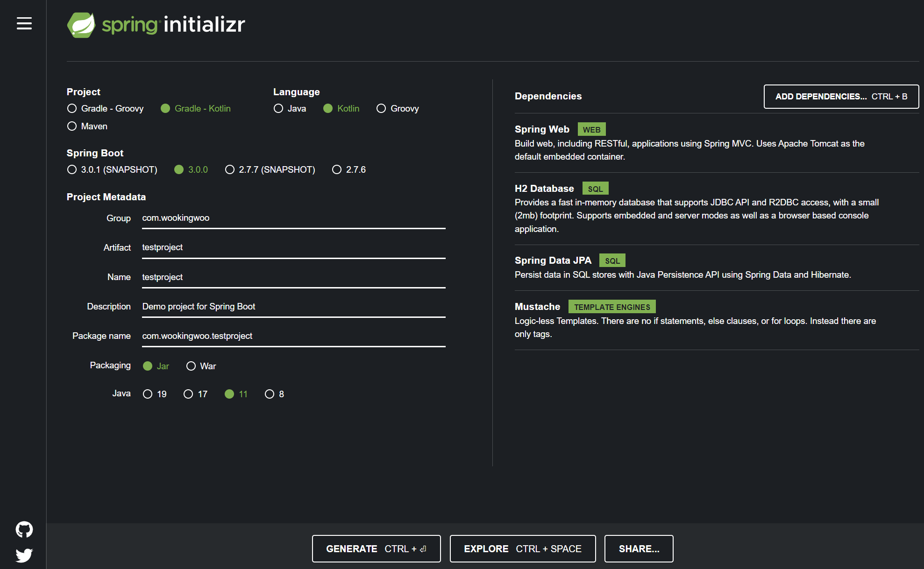Viewport: 924px width, 569px height.
Task: Open the hamburger menu
Action: [x=24, y=23]
